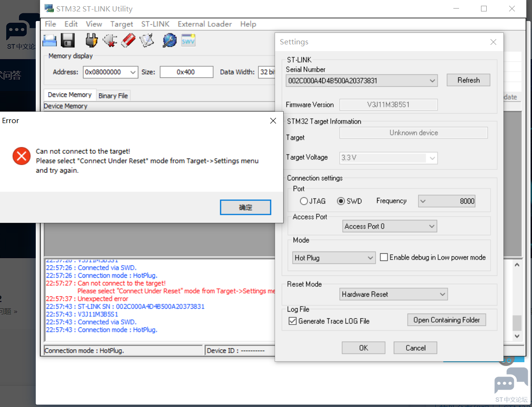532x407 pixels.
Task: Click the Size input field
Action: click(186, 72)
